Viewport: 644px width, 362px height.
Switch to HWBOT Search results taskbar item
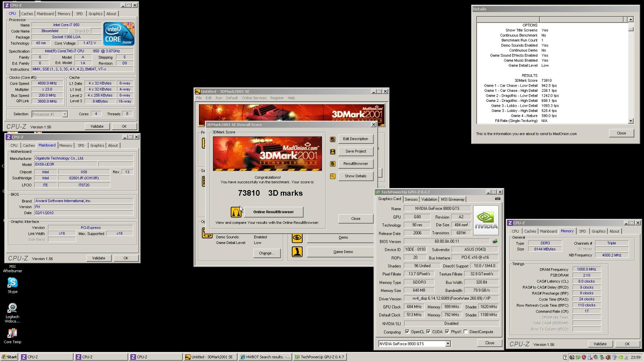pyautogui.click(x=265, y=357)
